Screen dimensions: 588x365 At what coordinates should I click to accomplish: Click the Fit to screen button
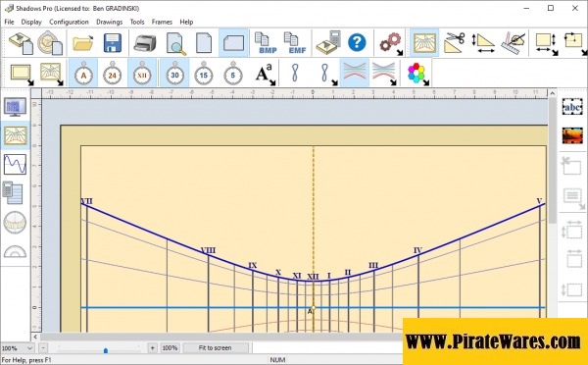[216, 348]
